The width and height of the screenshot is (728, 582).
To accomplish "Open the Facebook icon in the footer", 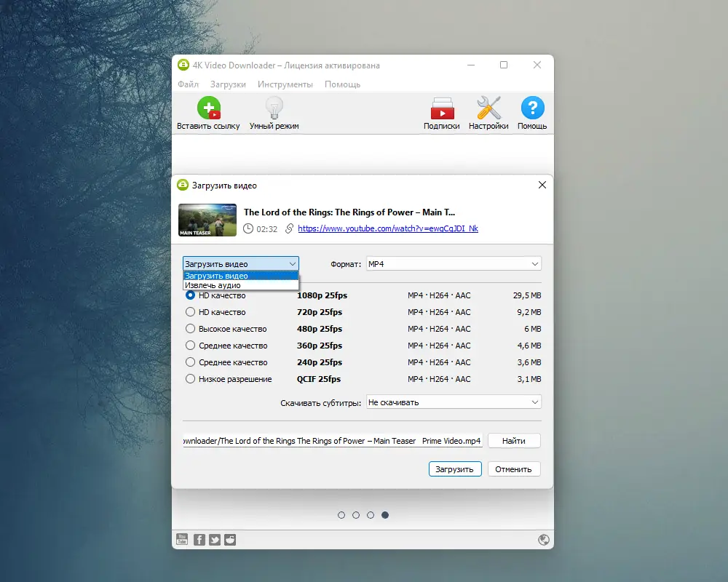I will 199,540.
